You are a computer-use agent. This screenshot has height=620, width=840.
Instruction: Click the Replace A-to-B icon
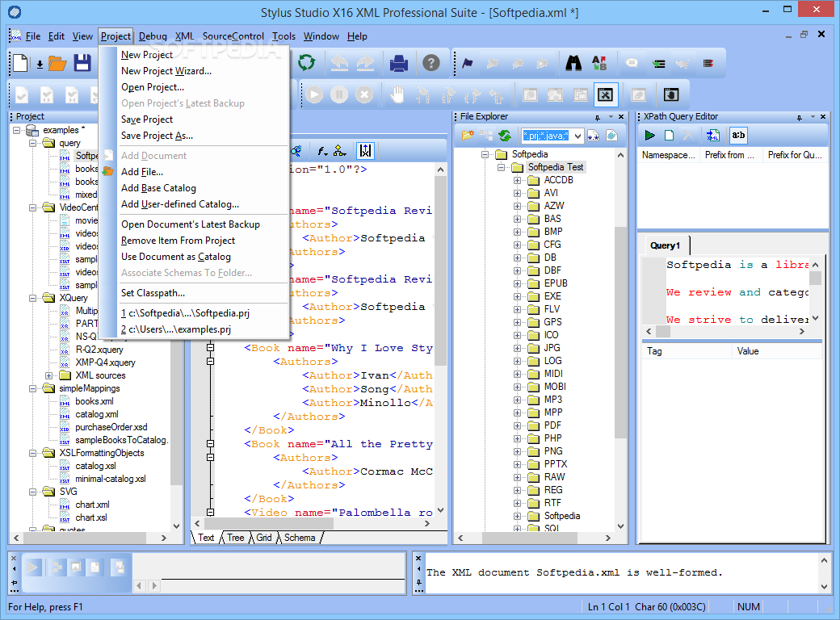coord(599,63)
